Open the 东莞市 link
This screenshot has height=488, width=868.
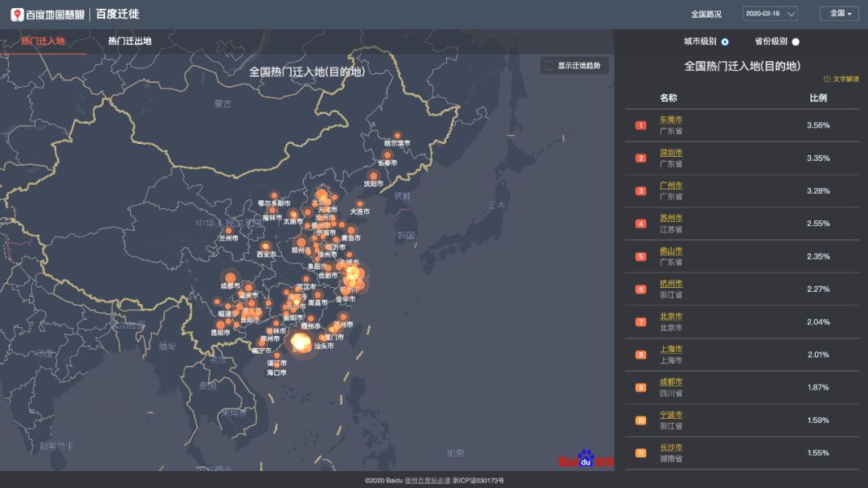[x=671, y=120]
